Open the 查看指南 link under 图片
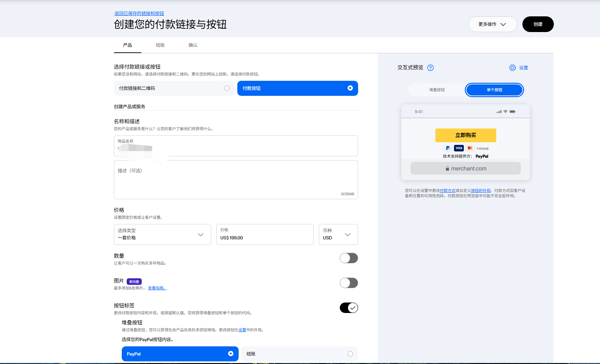The image size is (600, 364). (157, 288)
